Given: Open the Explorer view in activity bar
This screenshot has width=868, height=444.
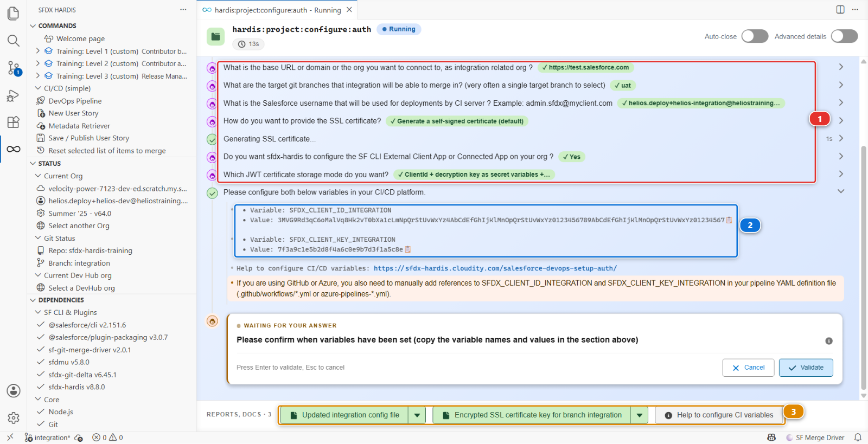Looking at the screenshot, I should [14, 13].
